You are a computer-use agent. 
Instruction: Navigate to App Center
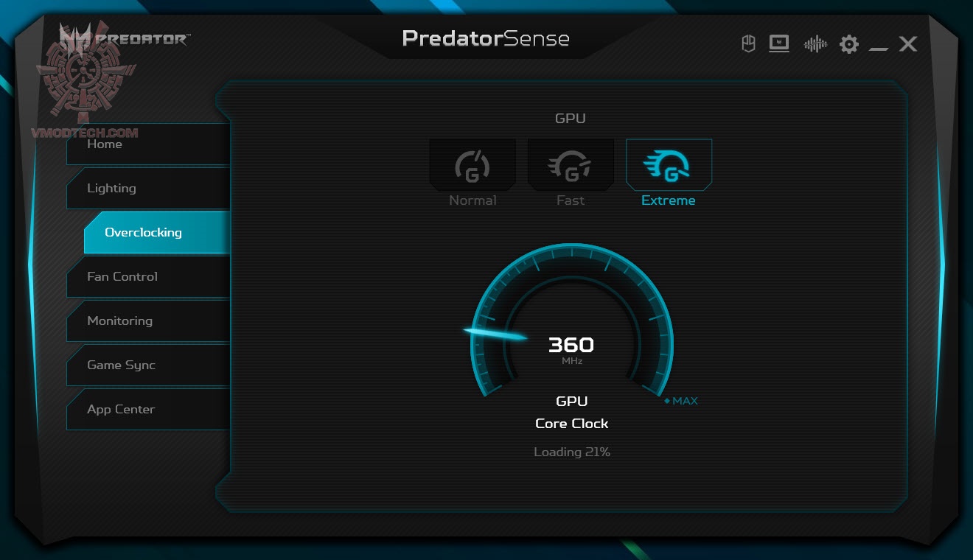pos(148,410)
